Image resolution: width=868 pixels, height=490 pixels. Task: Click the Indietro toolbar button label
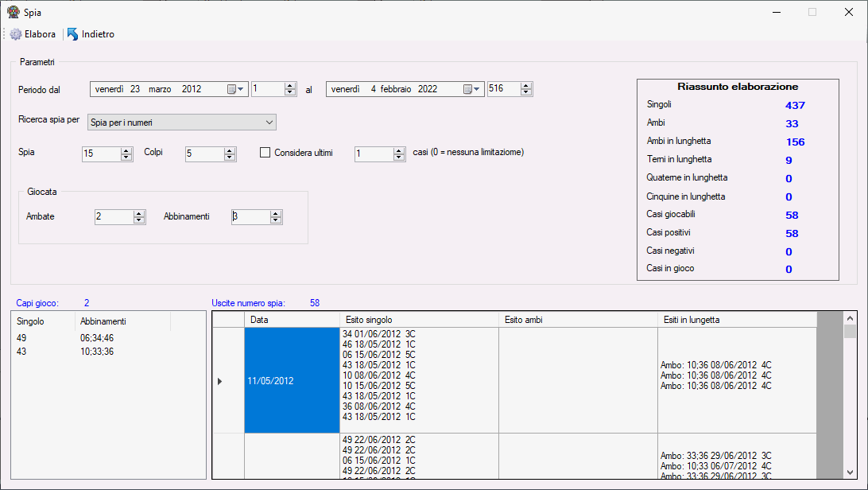click(98, 34)
